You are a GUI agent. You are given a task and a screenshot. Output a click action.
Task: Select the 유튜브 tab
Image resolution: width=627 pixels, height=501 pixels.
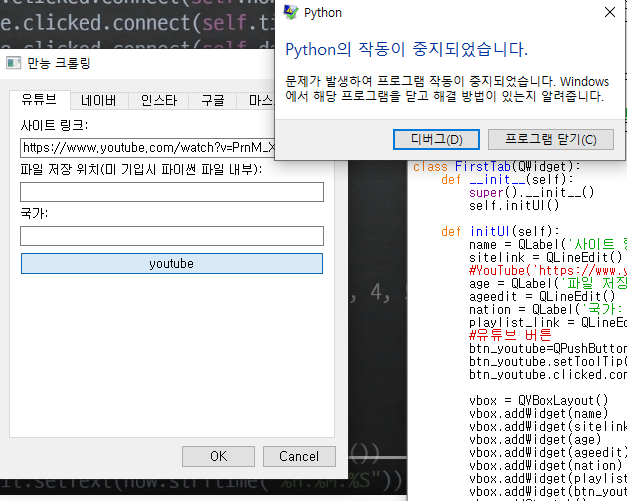[39, 99]
